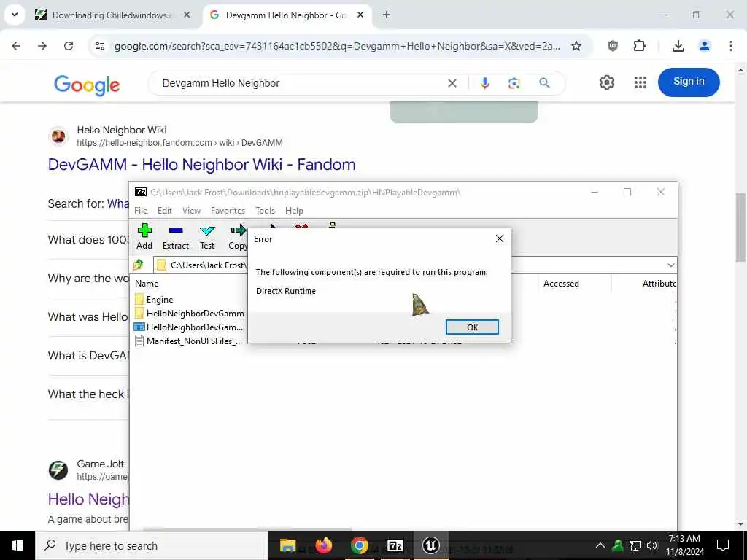Open the Google apps grid

tap(640, 82)
